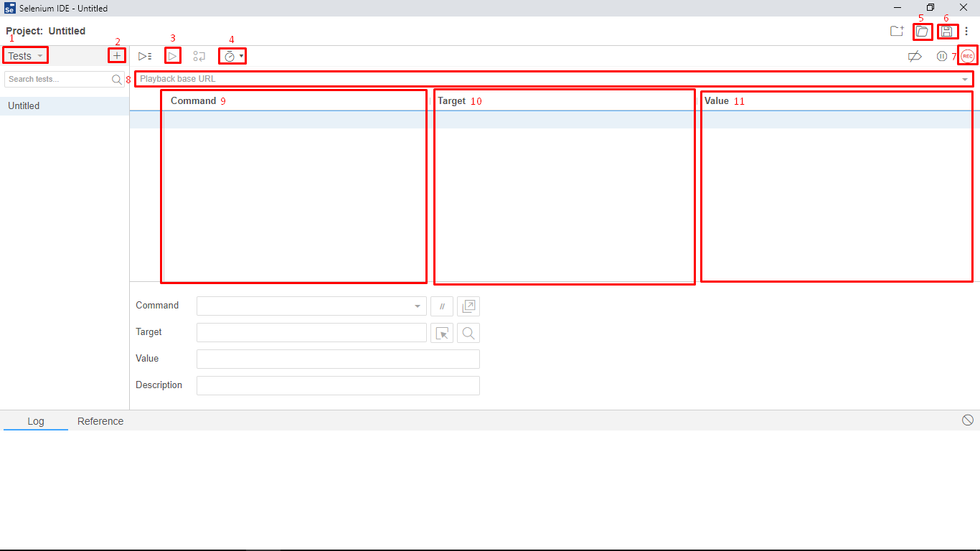This screenshot has width=980, height=551.
Task: Select the Log tab
Action: pyautogui.click(x=35, y=421)
